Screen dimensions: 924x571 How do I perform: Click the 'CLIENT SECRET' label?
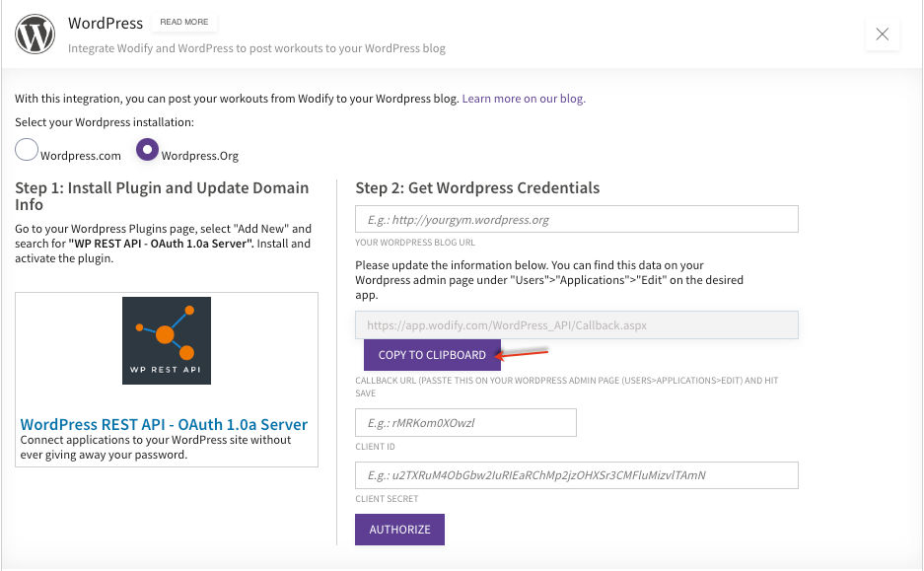(387, 499)
